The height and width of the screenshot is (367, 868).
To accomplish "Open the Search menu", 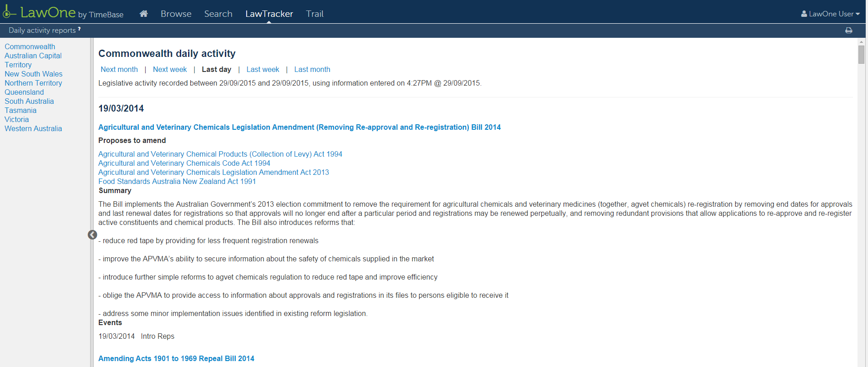I will (218, 14).
